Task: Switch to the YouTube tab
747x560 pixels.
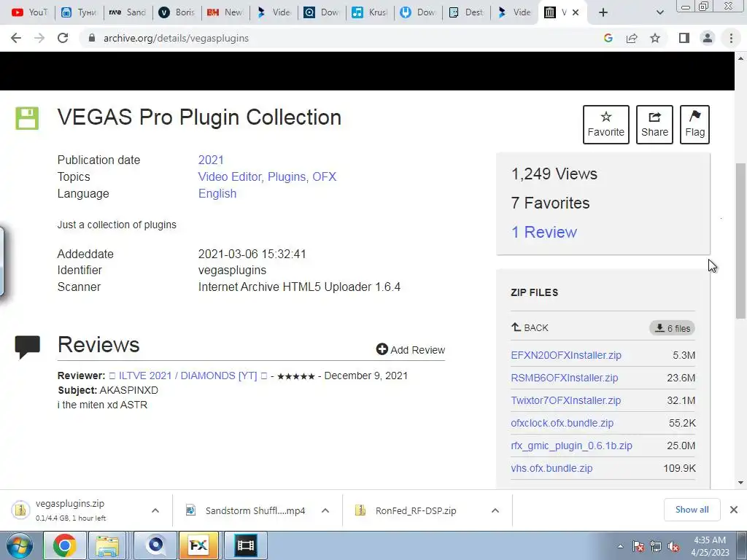Action: click(29, 12)
